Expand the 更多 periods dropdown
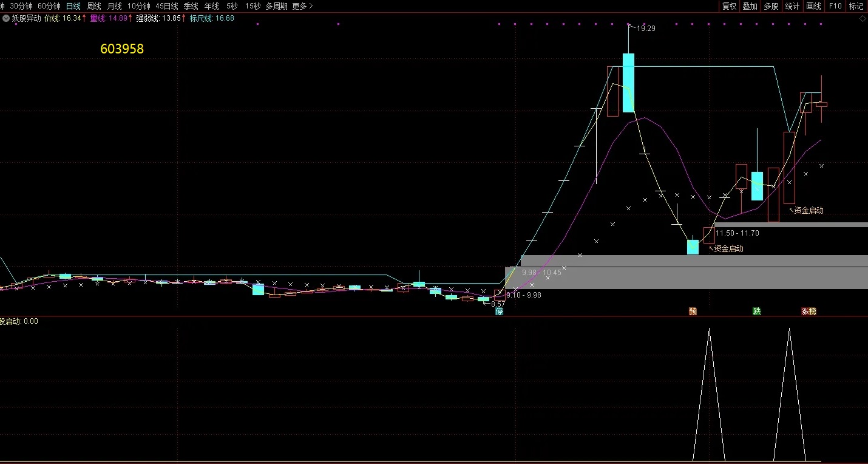This screenshot has height=464, width=868. 302,6
